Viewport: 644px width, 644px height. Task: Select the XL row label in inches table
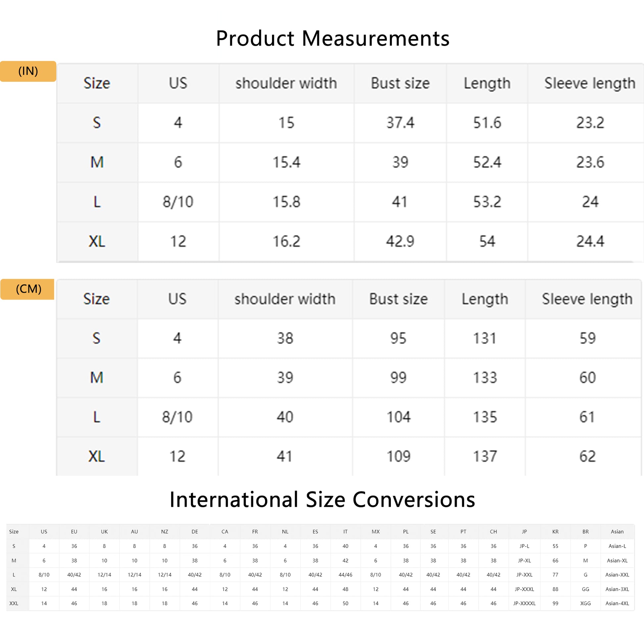tap(97, 241)
